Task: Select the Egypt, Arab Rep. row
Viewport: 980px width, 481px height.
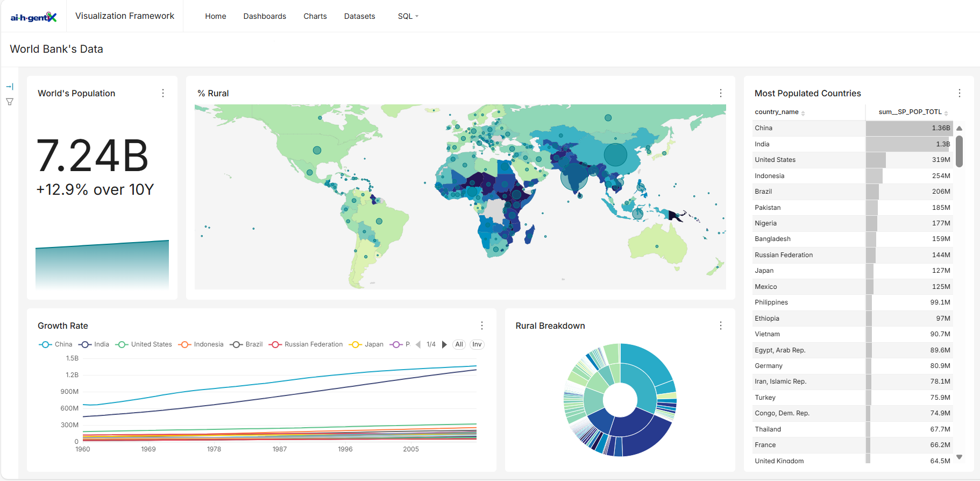Action: pyautogui.click(x=853, y=350)
